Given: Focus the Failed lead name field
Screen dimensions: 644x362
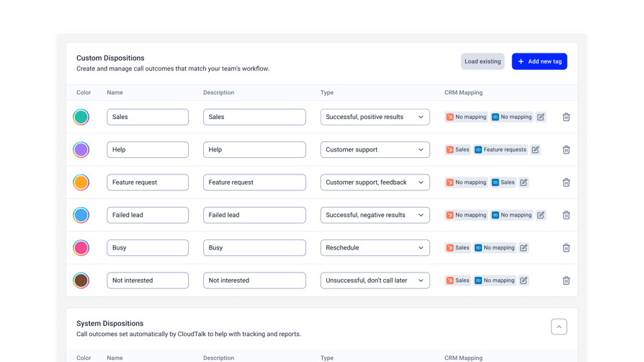Looking at the screenshot, I should pyautogui.click(x=148, y=215).
